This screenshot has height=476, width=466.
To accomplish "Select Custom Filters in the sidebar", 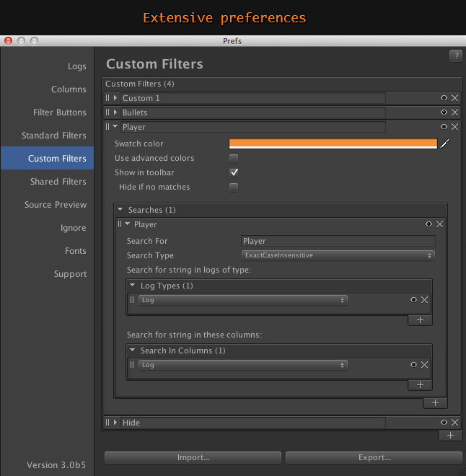I will (x=48, y=158).
